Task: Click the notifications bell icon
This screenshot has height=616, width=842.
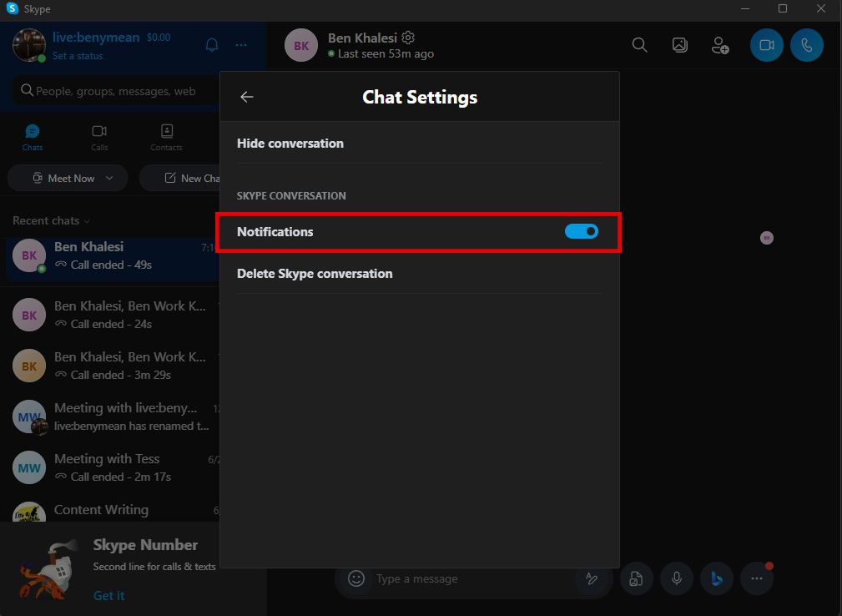Action: coord(211,45)
